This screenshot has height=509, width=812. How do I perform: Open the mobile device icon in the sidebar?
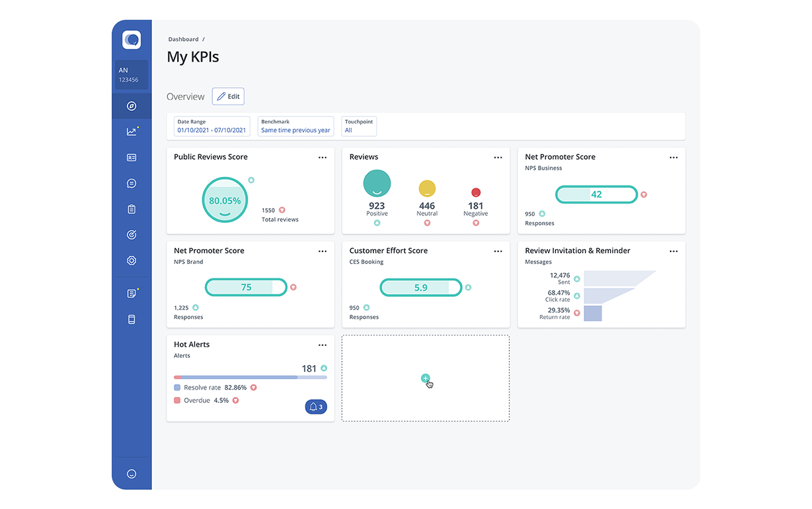point(131,319)
